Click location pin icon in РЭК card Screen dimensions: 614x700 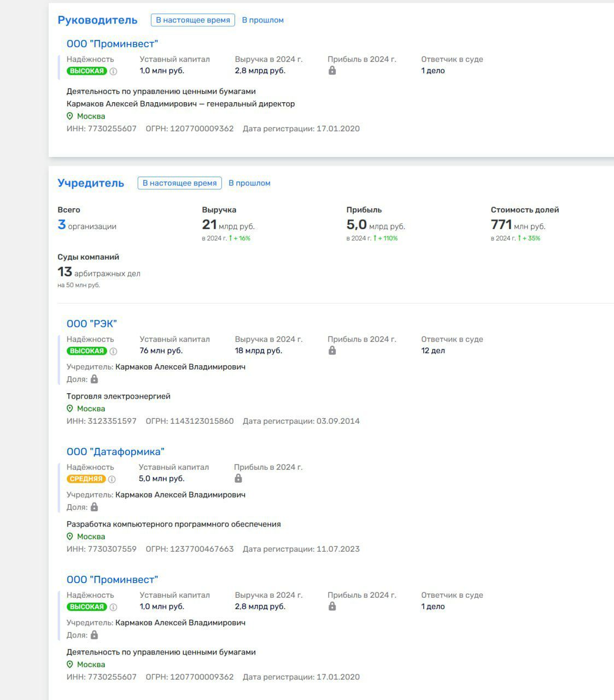(70, 409)
